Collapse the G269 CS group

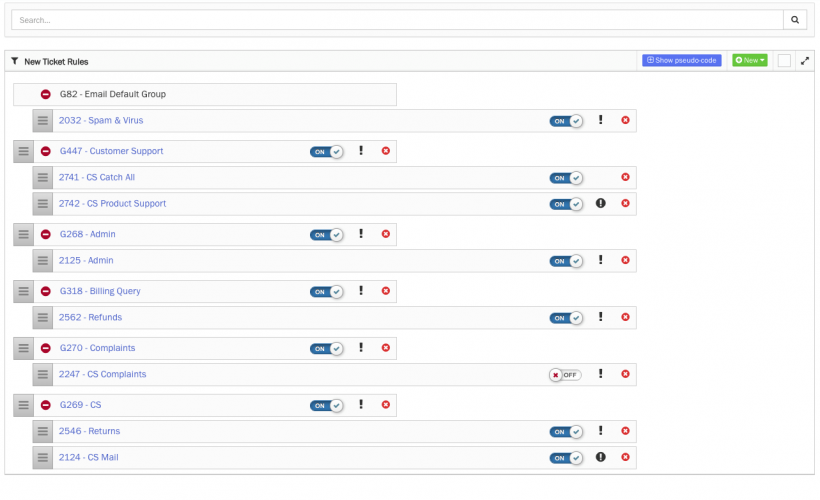pos(45,405)
